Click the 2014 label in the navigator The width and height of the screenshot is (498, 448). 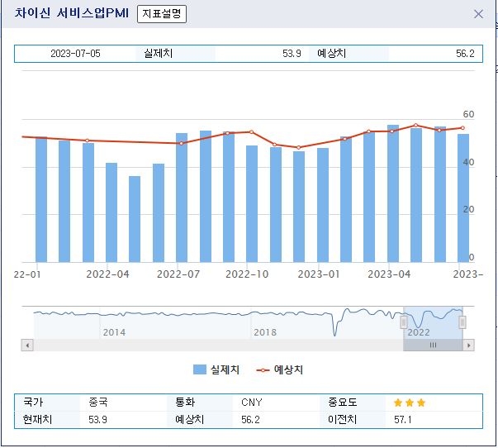pos(114,332)
